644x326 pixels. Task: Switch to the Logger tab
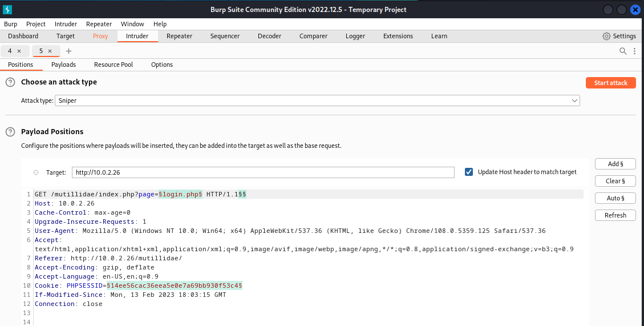(x=355, y=36)
